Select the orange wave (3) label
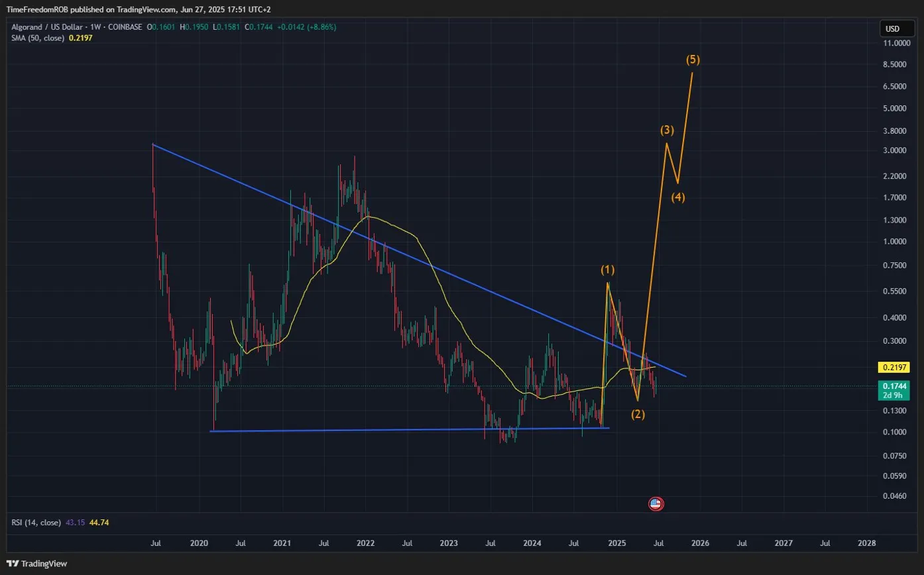Screen dimensions: 924x575 [667, 130]
